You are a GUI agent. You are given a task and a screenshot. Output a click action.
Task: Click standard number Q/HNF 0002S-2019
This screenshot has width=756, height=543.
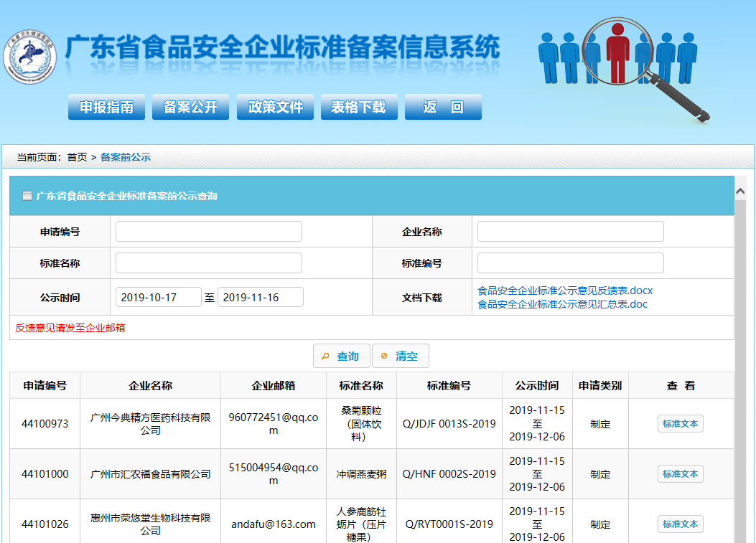[x=449, y=474]
